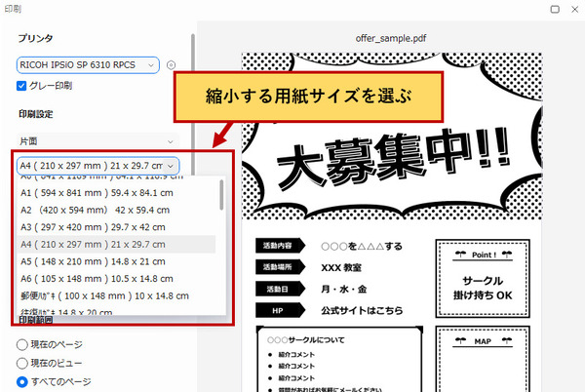Open the RICOH IPSiO SP 6310 printer dropdown
This screenshot has height=392, width=585.
pos(88,65)
